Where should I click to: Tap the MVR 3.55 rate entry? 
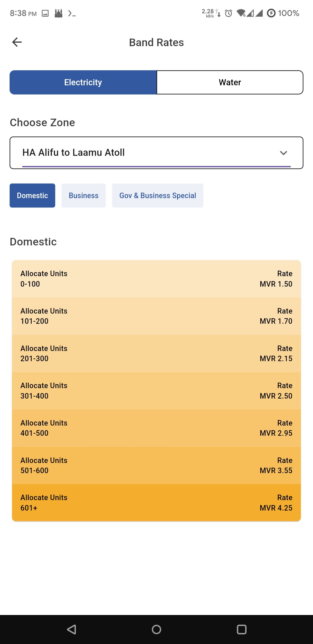click(276, 470)
